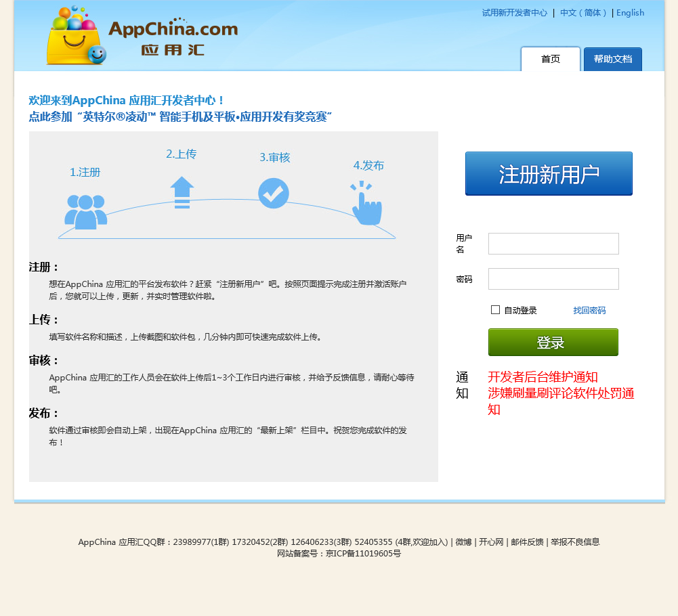
Task: Focus the 用户名 input field
Action: (553, 244)
